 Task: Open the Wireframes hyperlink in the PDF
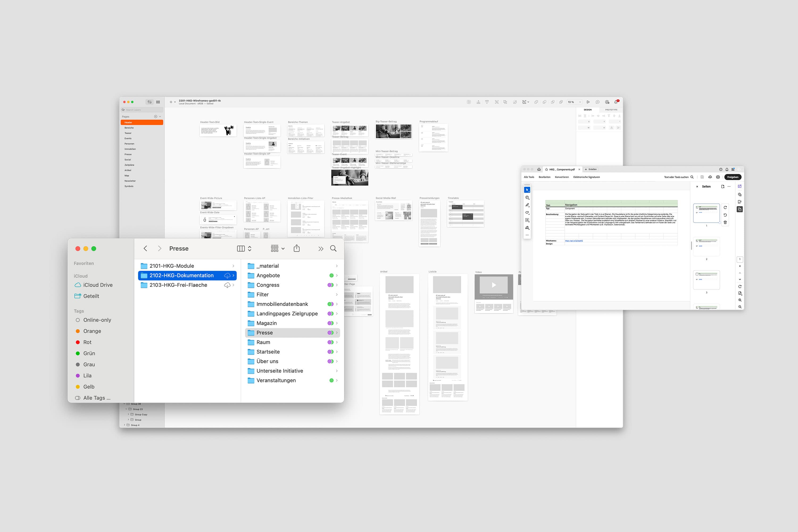click(574, 240)
